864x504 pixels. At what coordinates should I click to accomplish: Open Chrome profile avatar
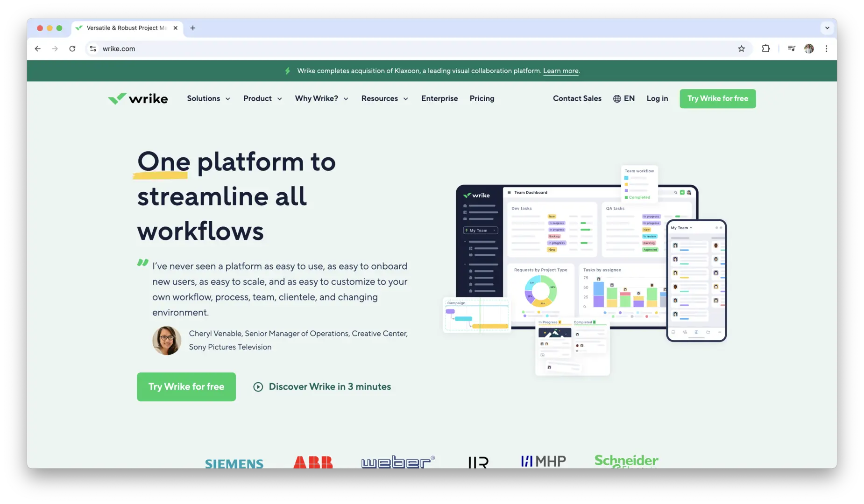coord(809,49)
